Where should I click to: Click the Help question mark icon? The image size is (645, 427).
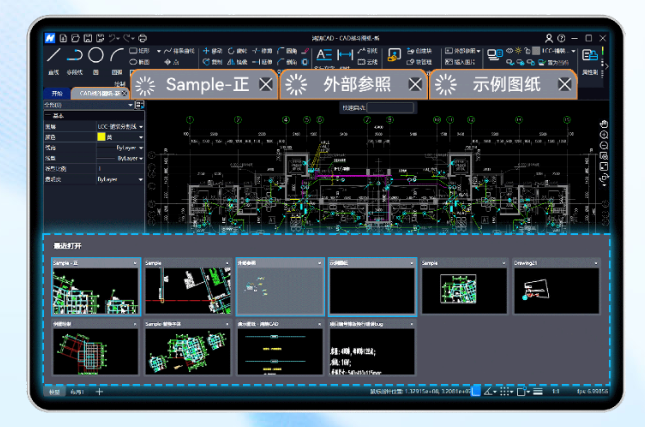point(561,37)
